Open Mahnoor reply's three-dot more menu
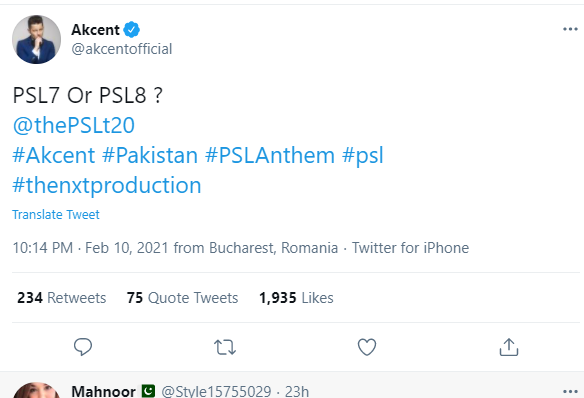The width and height of the screenshot is (584, 398). (x=570, y=391)
